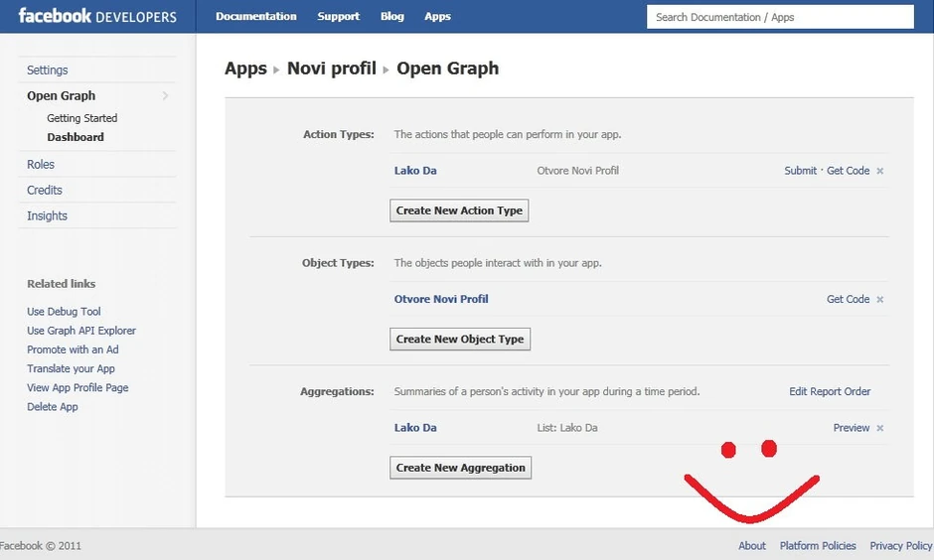
Task: Remove the Lako Da action type
Action: click(x=880, y=172)
